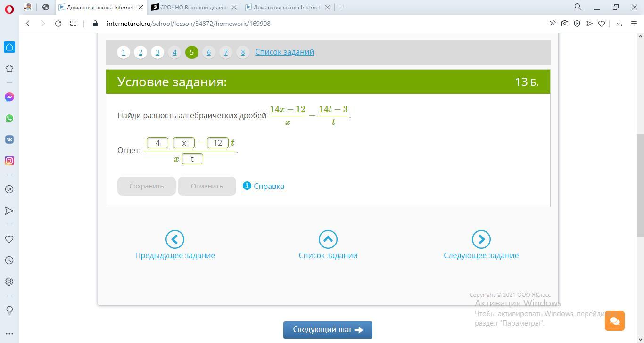Switch to the СРОЧНО Выполни деление tab
The image size is (644, 343).
pyautogui.click(x=193, y=7)
